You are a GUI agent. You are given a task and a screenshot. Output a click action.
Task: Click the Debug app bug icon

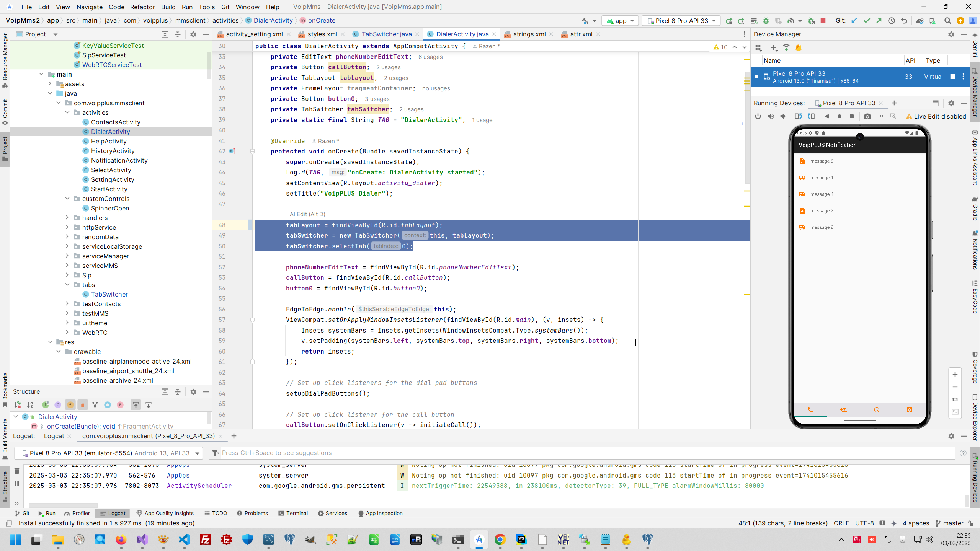click(766, 21)
